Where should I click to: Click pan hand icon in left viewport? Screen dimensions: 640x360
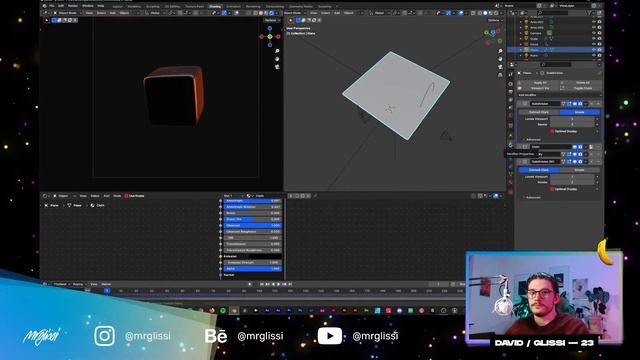click(x=277, y=59)
